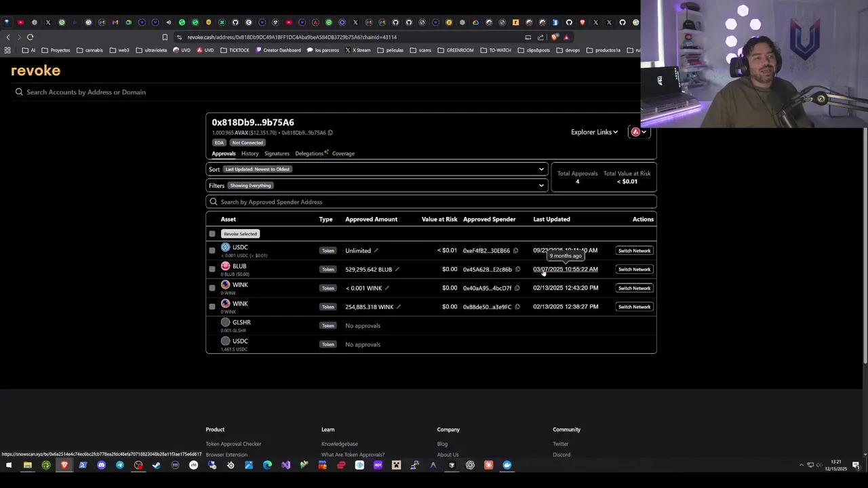868x488 pixels.
Task: Switch to the Coverage tab
Action: click(343, 154)
